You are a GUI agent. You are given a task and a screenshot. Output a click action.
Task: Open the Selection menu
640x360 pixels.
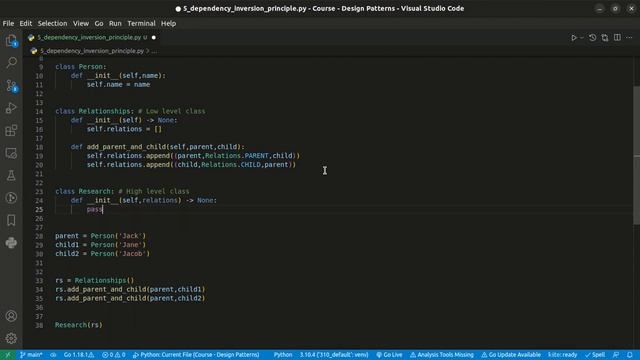tap(52, 23)
